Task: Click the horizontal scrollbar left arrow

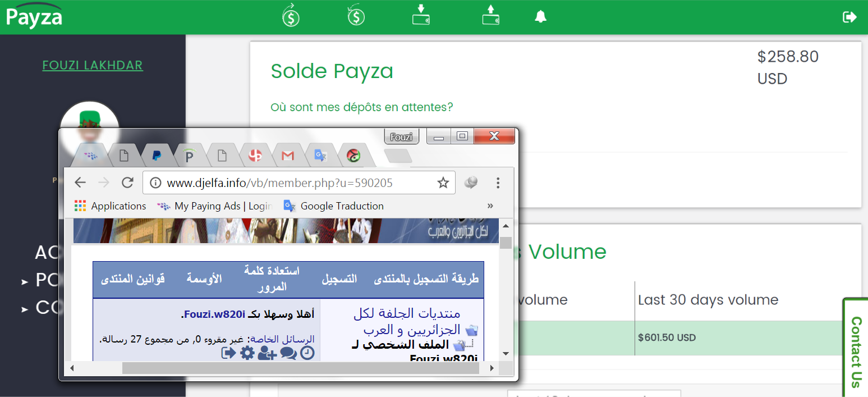Action: 71,368
